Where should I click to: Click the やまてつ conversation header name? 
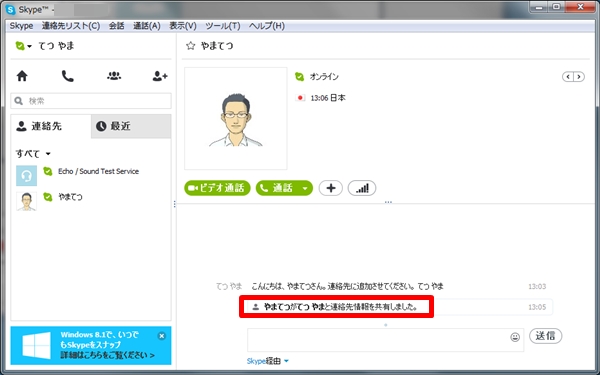point(217,46)
